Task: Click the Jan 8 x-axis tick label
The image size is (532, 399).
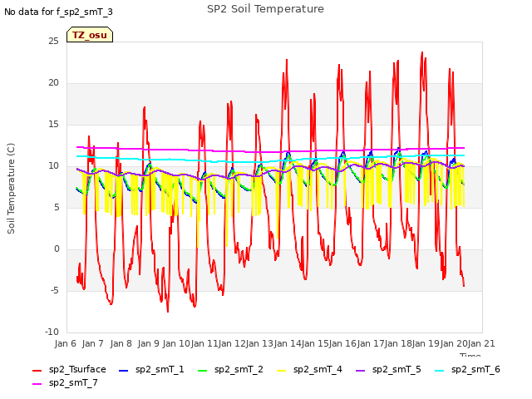Action: coord(121,343)
